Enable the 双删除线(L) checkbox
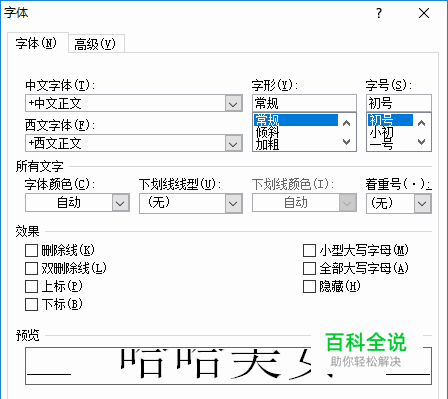This screenshot has width=448, height=399. pos(31,268)
